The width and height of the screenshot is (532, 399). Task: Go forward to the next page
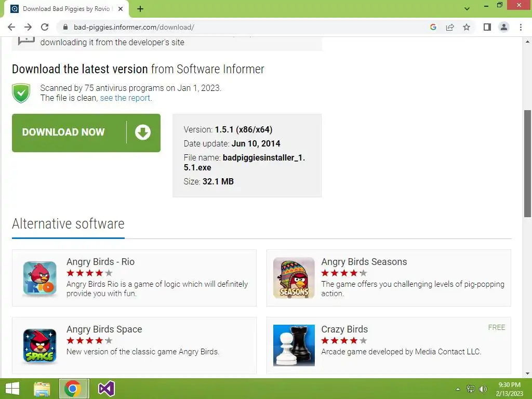(28, 27)
